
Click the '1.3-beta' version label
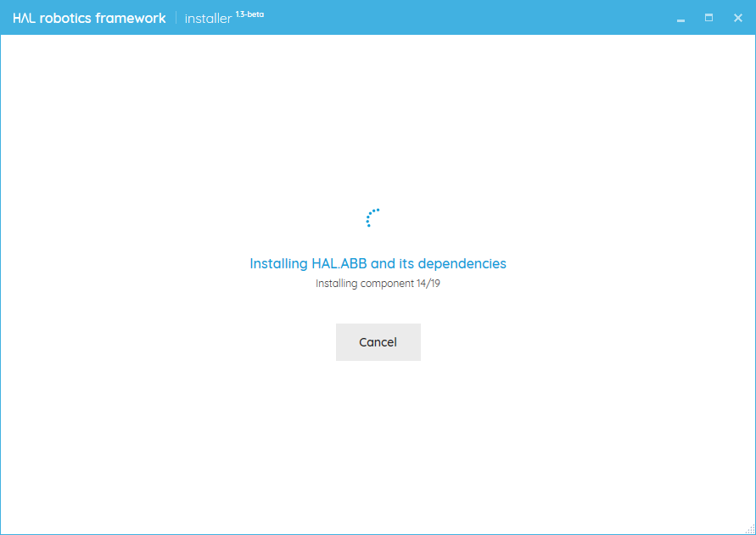249,14
